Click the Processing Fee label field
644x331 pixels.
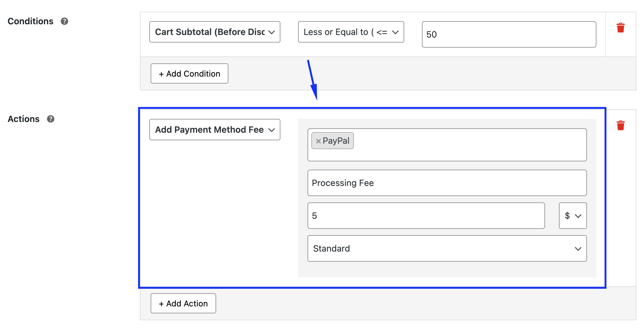[x=447, y=183]
